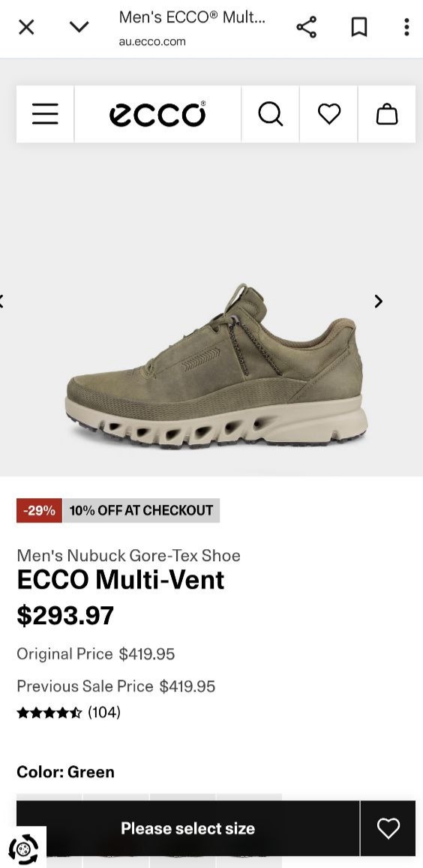Show next product image with right arrow

click(379, 301)
